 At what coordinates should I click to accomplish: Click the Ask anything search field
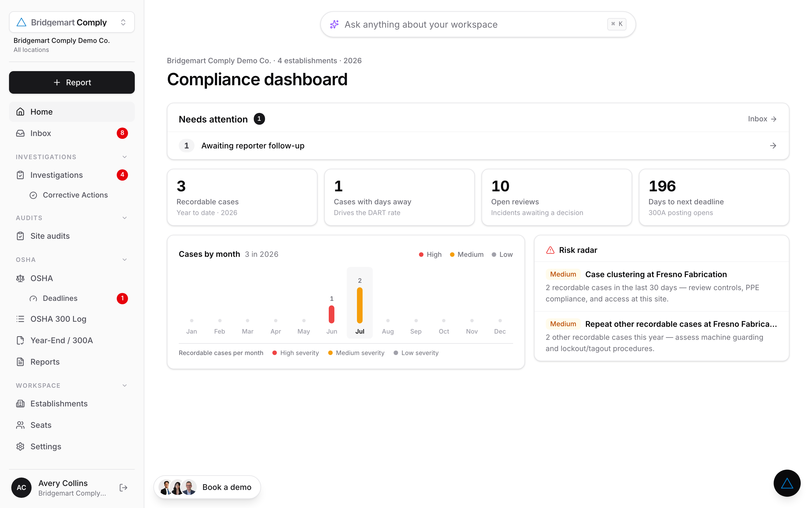coord(478,24)
